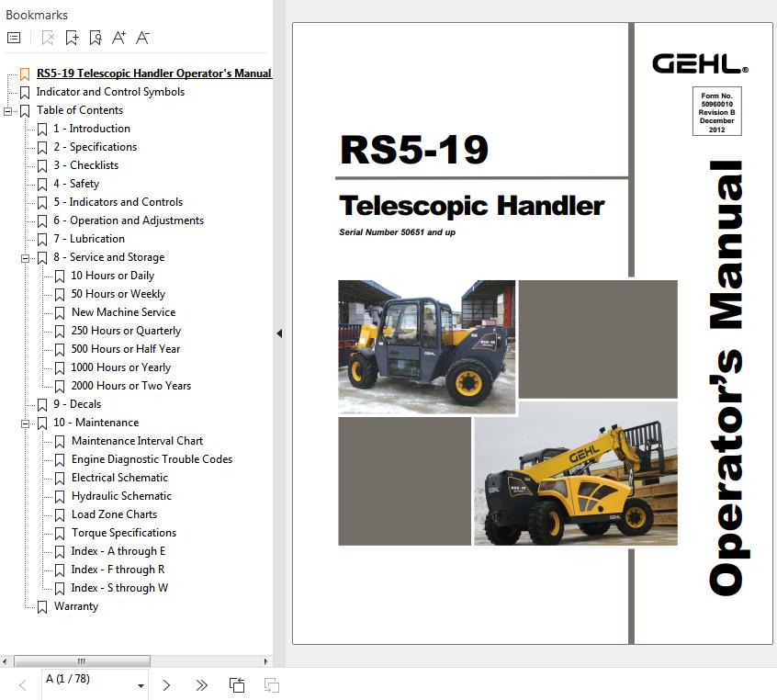Select the 4 - Safety bookmark
777x700 pixels.
tap(84, 184)
